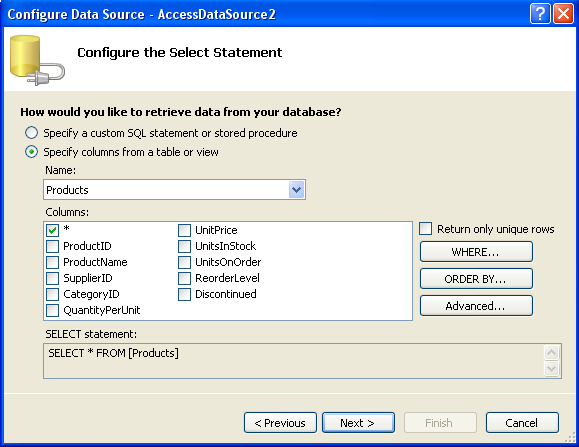
Task: Go back with the Previous button
Action: tap(280, 423)
